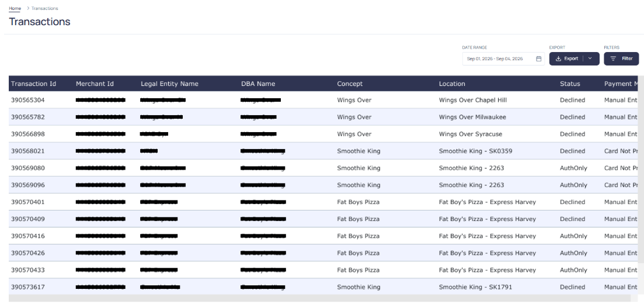Select transaction 390569080
The height and width of the screenshot is (307, 644).
(x=28, y=168)
